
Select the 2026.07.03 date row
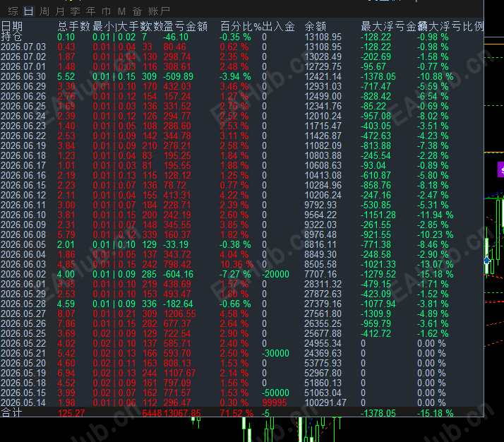coord(23,47)
